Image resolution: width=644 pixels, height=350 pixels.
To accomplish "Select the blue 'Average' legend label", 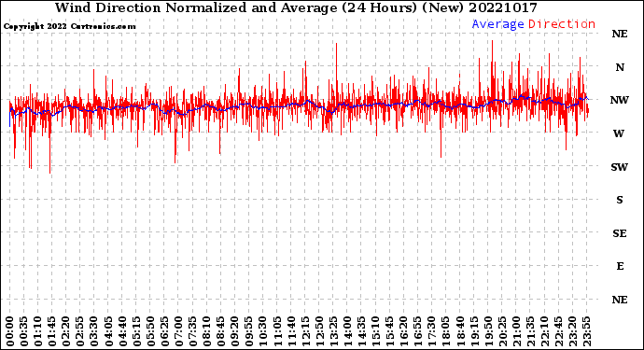I will click(497, 24).
